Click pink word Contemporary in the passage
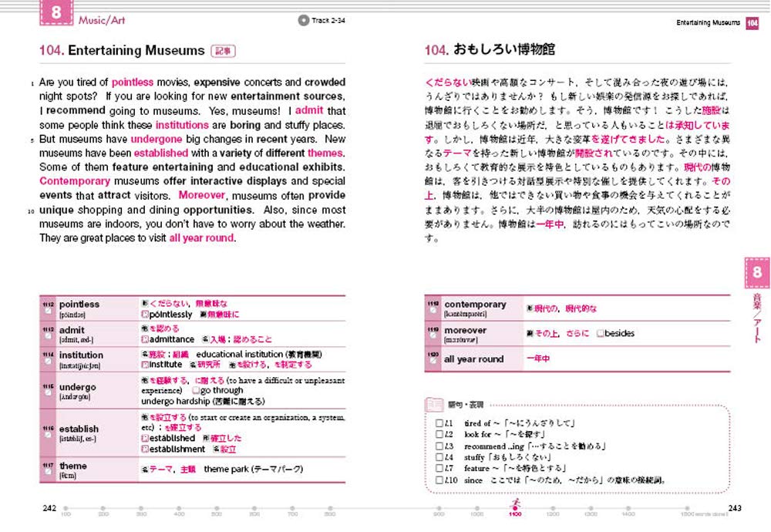 click(x=75, y=181)
